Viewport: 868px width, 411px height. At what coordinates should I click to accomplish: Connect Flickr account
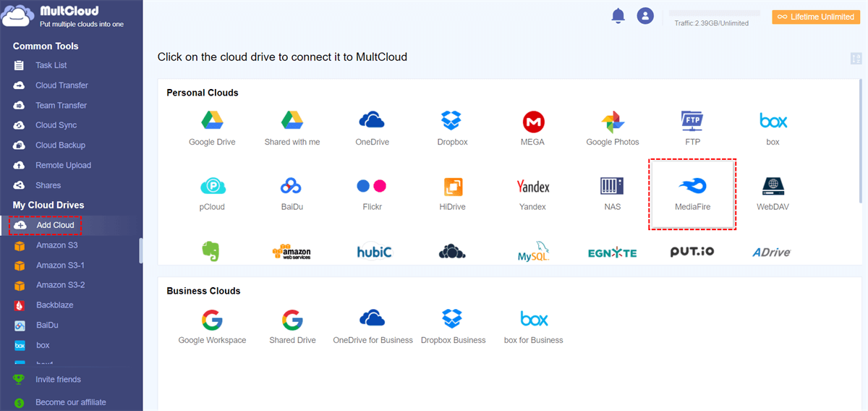pos(372,193)
